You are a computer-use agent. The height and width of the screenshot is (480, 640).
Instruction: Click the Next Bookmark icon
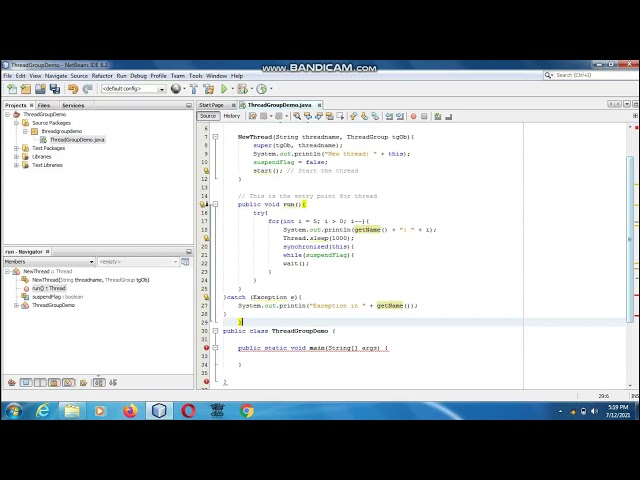pyautogui.click(x=364, y=116)
